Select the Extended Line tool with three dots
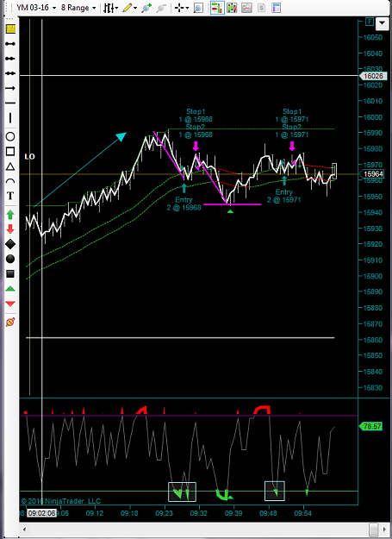The height and width of the screenshot is (539, 392). pos(10,73)
